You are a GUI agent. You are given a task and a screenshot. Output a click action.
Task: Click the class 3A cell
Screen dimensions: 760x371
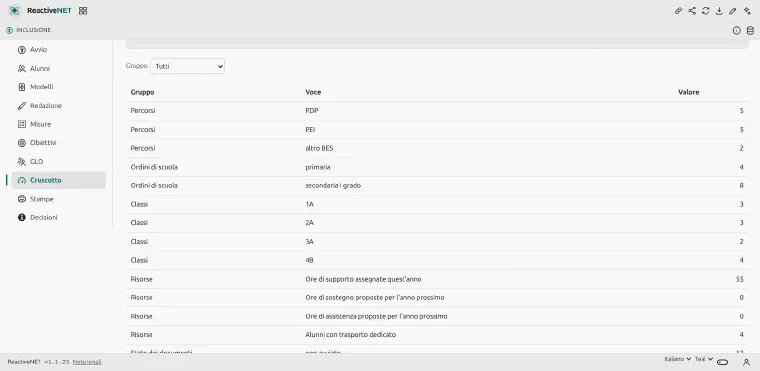tap(309, 242)
